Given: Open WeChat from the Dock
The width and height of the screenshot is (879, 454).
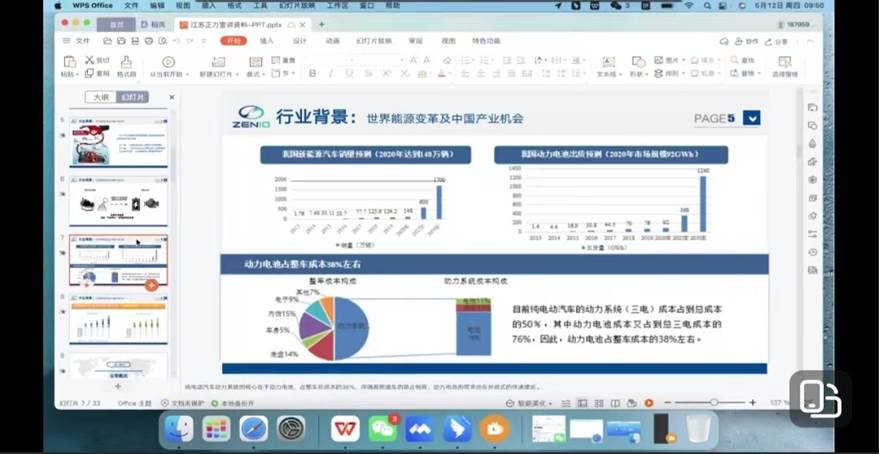Looking at the screenshot, I should [382, 430].
